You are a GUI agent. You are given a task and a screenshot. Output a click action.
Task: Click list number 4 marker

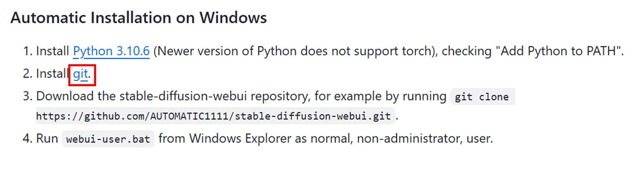[27, 138]
